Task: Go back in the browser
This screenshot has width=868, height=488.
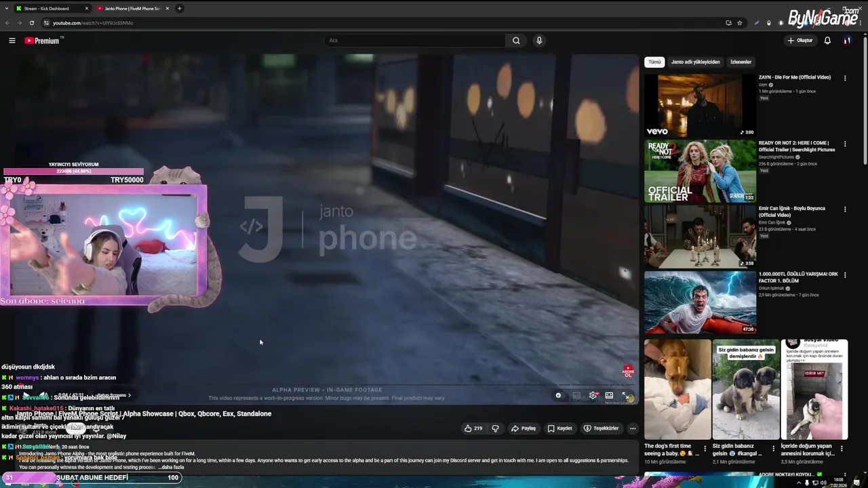Action: (x=7, y=23)
